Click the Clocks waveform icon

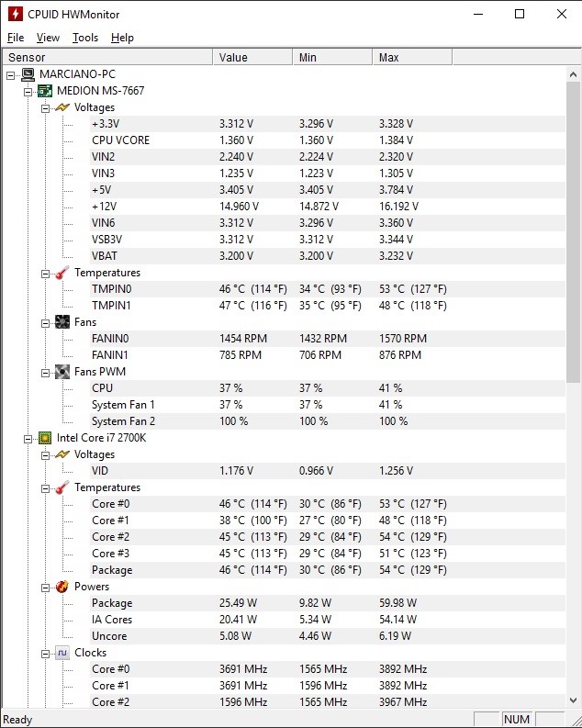[x=62, y=653]
